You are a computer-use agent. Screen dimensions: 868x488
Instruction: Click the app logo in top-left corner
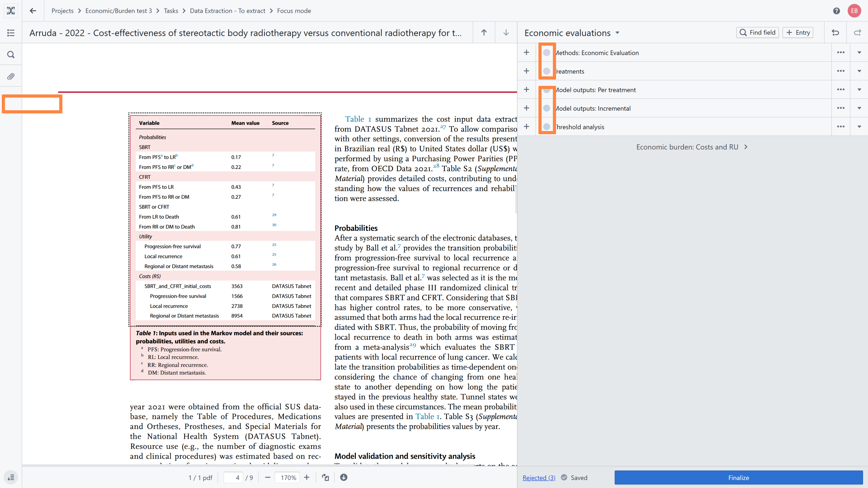tap(11, 11)
